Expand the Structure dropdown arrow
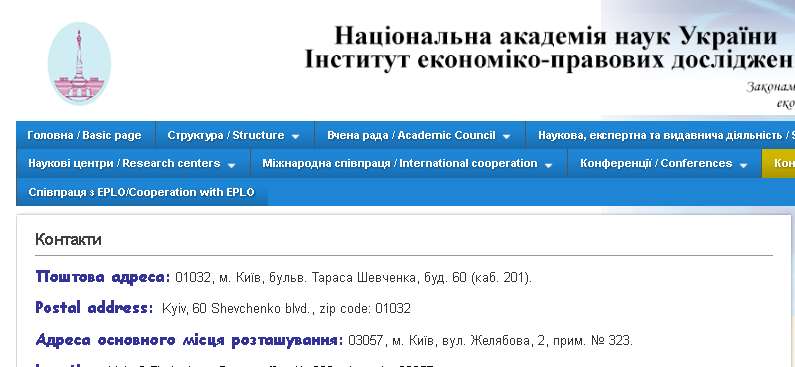The image size is (795, 367). coord(296,136)
